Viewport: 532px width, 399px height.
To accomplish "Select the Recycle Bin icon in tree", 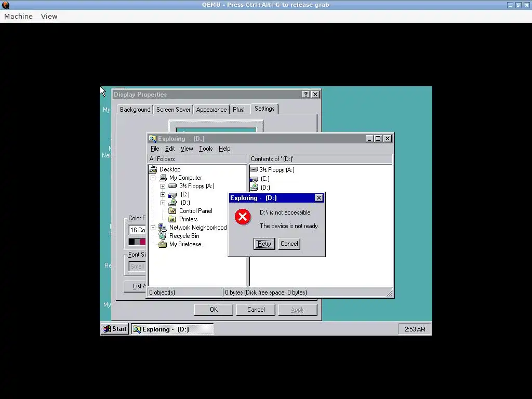I will (163, 236).
